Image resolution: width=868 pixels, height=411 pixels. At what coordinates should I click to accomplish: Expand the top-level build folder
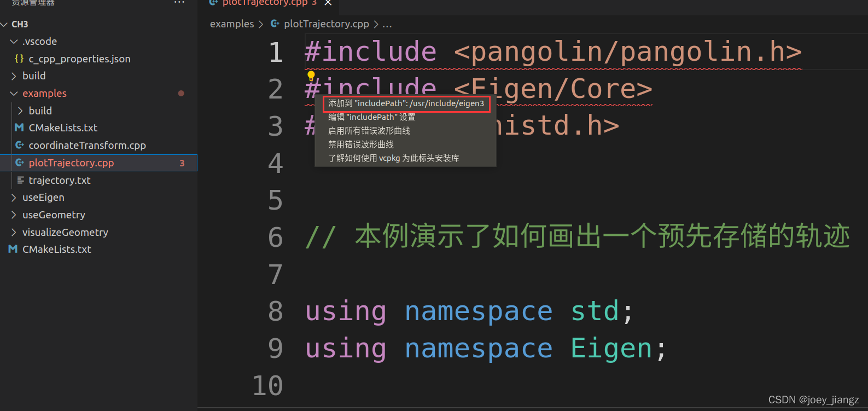(14, 76)
